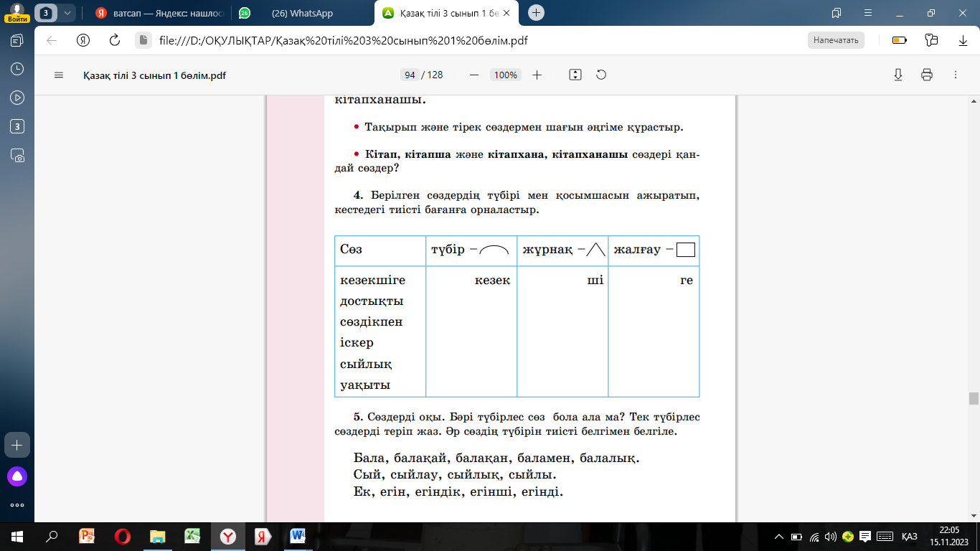Viewport: 980px width, 551px height.
Task: Open Excel from the taskbar
Action: point(192,537)
